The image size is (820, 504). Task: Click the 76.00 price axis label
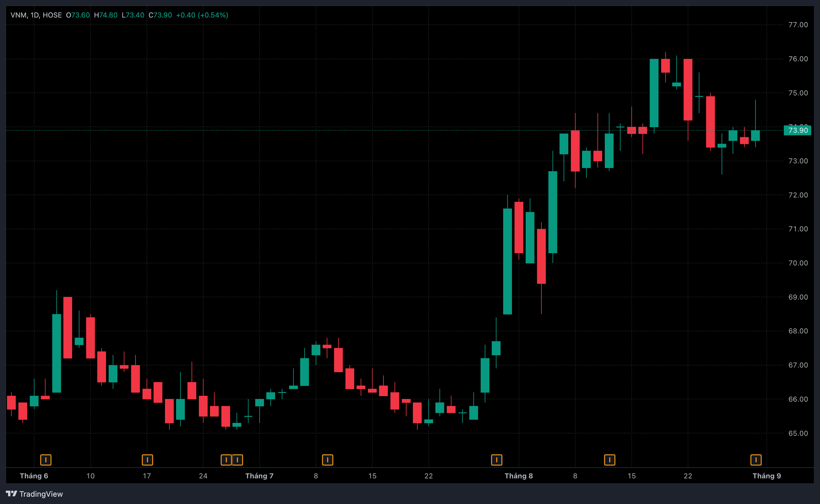(798, 59)
